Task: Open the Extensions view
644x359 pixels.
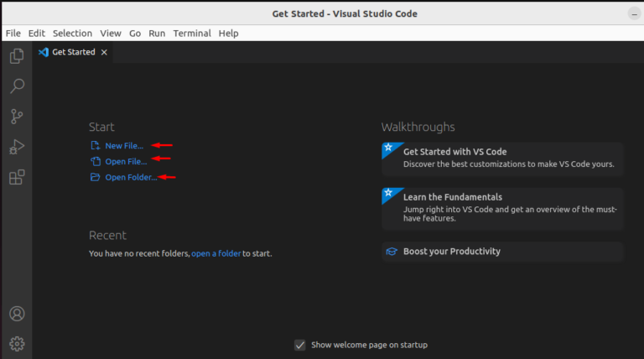Action: [x=17, y=177]
